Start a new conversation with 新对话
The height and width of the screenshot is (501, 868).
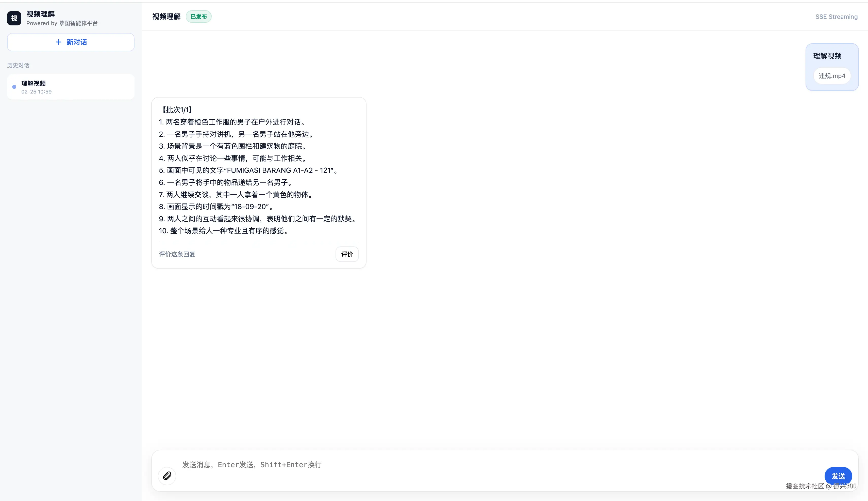click(71, 42)
